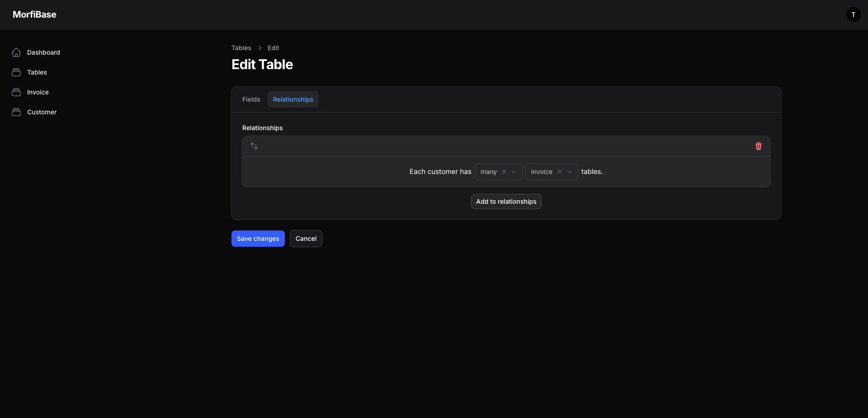Image resolution: width=868 pixels, height=418 pixels.
Task: Click the 'Relationships' section label
Action: click(263, 128)
